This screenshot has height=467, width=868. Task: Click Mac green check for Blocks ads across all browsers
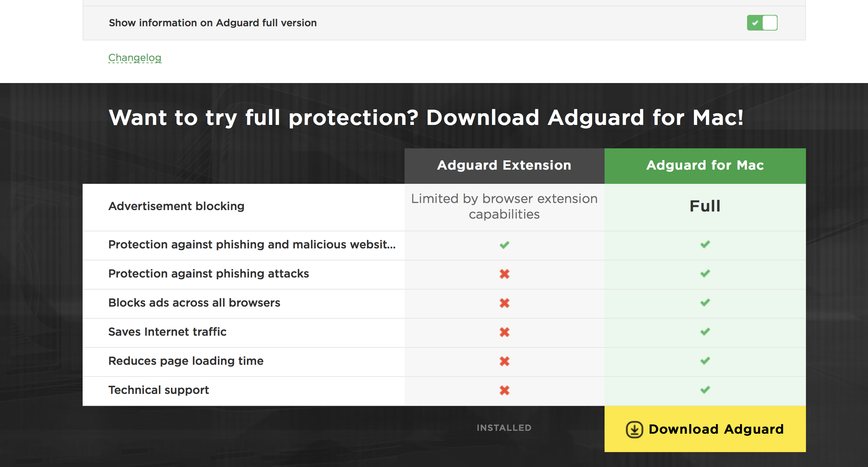point(705,302)
